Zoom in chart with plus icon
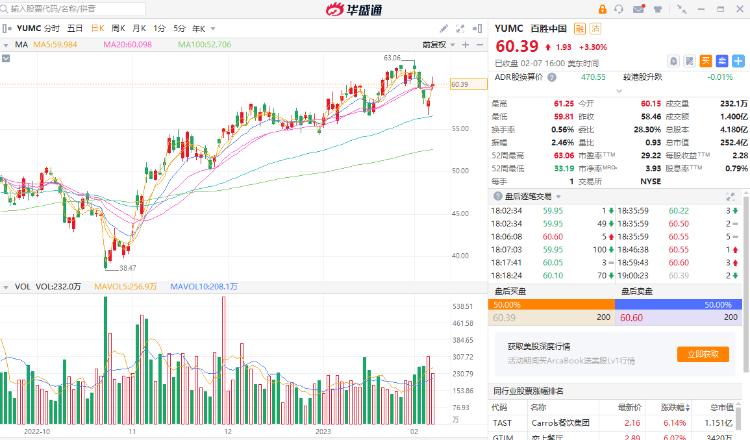 465,45
